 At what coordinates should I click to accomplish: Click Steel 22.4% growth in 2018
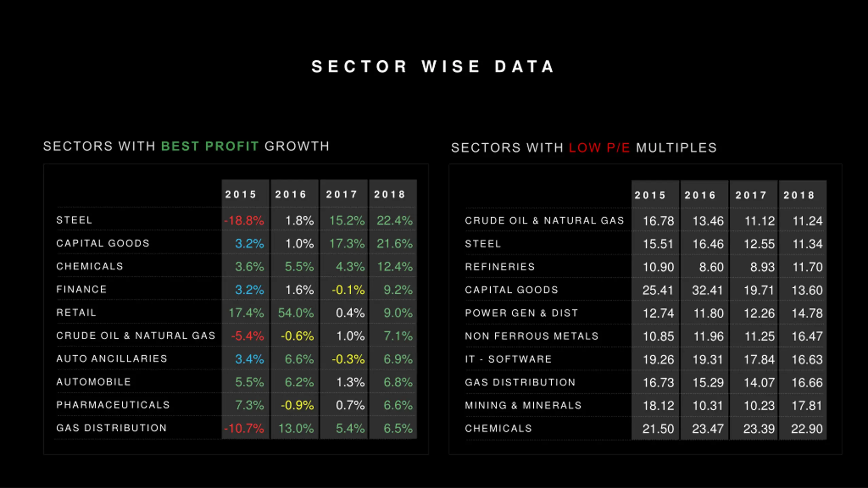(x=395, y=221)
